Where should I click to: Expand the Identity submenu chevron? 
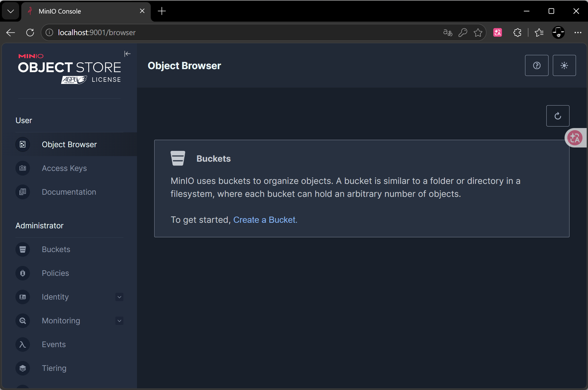click(x=119, y=297)
